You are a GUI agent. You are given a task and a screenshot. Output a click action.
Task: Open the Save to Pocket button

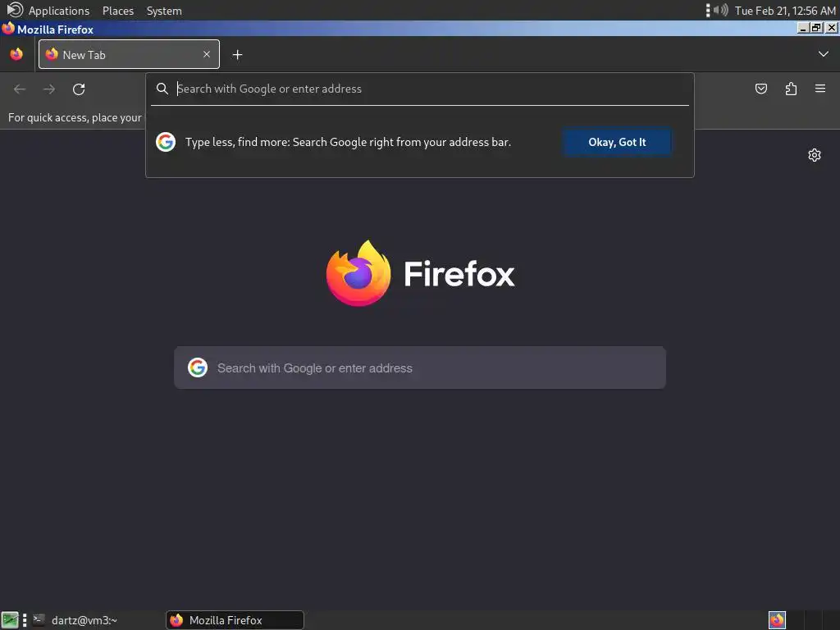point(760,89)
